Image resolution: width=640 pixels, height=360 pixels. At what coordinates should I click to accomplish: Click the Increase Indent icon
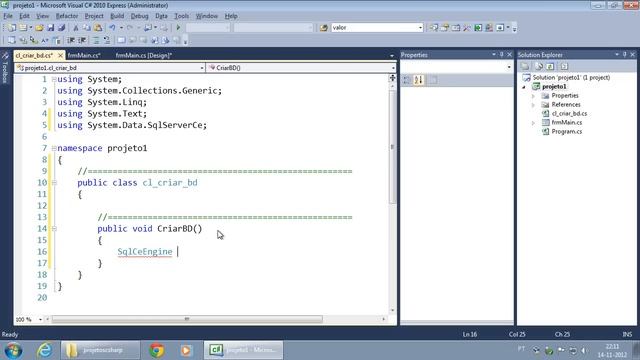click(x=82, y=40)
